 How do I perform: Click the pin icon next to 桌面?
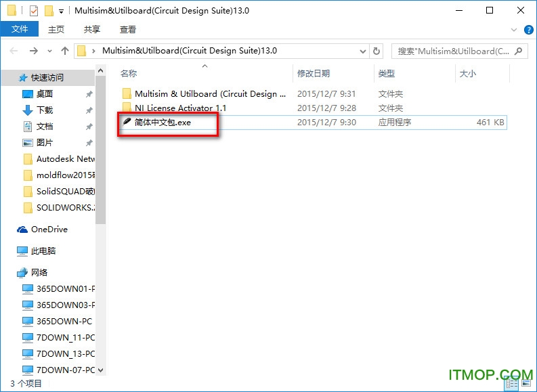coord(89,94)
